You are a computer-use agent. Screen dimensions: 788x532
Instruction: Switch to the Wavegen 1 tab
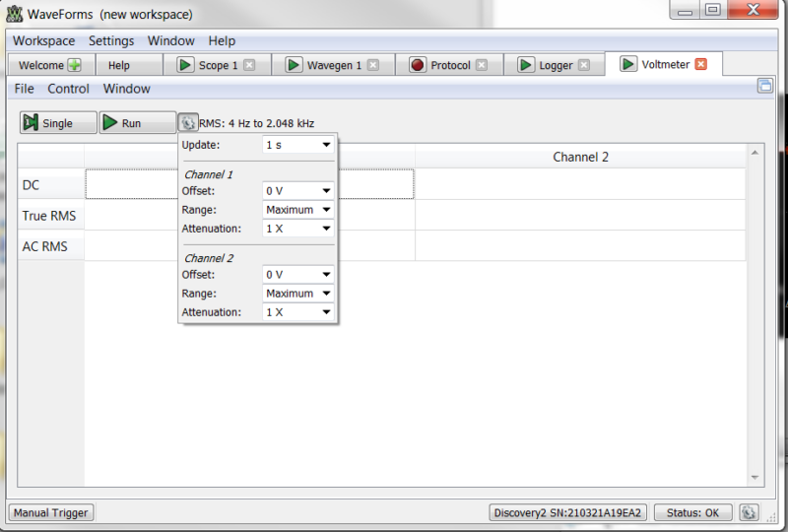click(333, 65)
